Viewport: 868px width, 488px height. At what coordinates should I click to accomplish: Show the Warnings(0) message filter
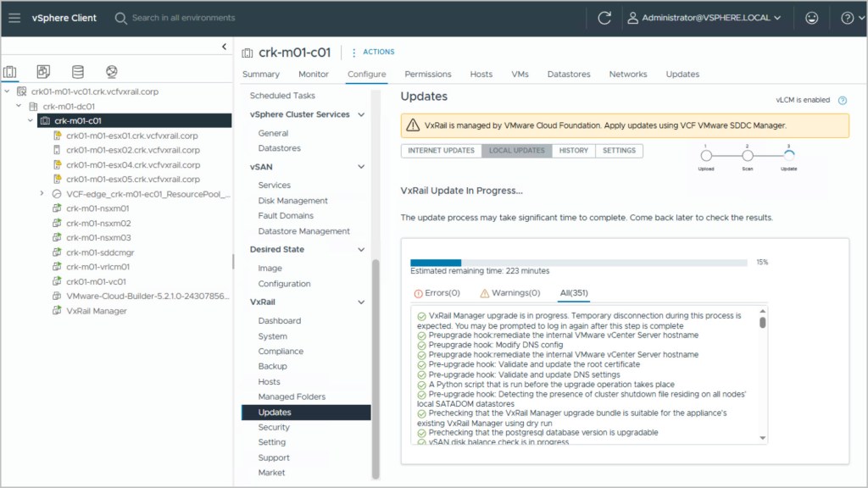click(509, 293)
